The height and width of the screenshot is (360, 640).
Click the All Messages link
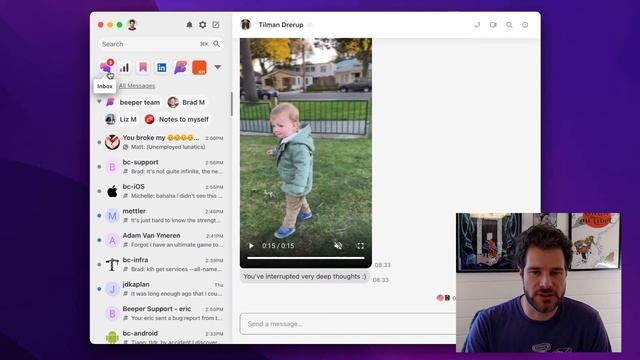pyautogui.click(x=137, y=86)
